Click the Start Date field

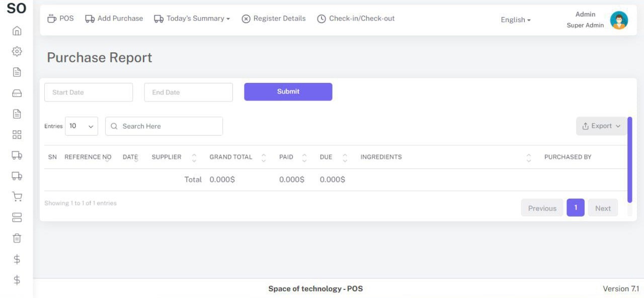click(x=89, y=92)
